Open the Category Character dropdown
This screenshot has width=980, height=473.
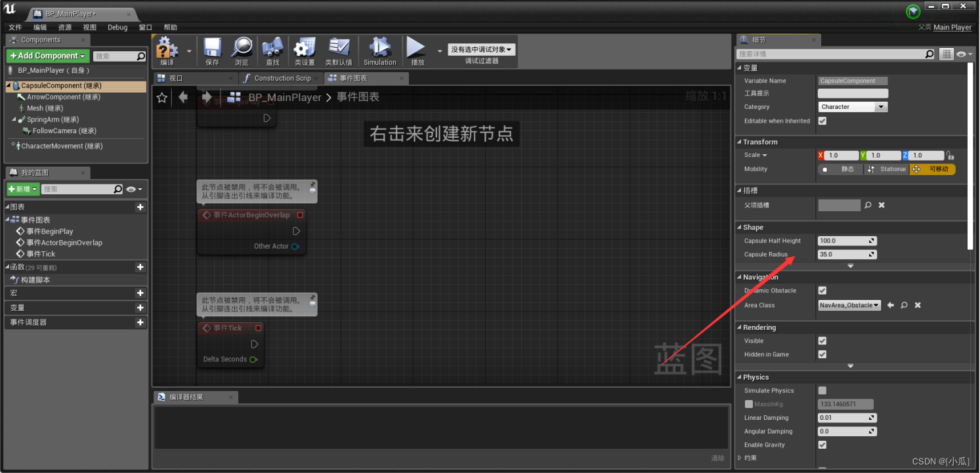[x=853, y=107]
